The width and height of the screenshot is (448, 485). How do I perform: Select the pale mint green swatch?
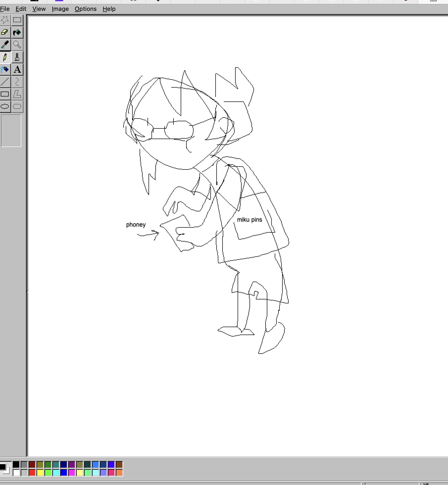(88, 473)
